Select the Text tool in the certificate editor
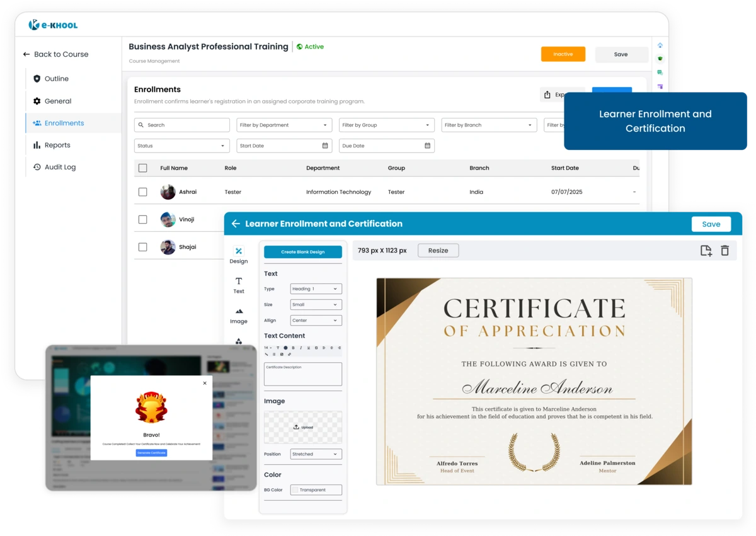 pyautogui.click(x=239, y=283)
